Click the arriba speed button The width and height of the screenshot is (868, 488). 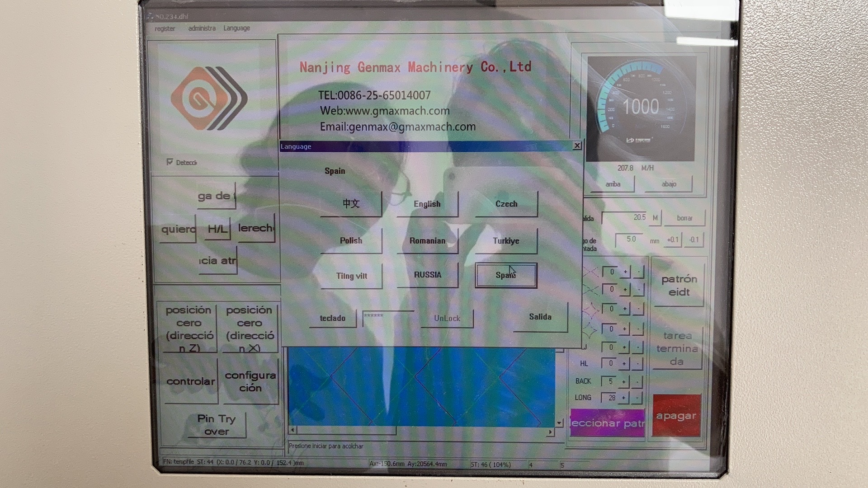613,184
